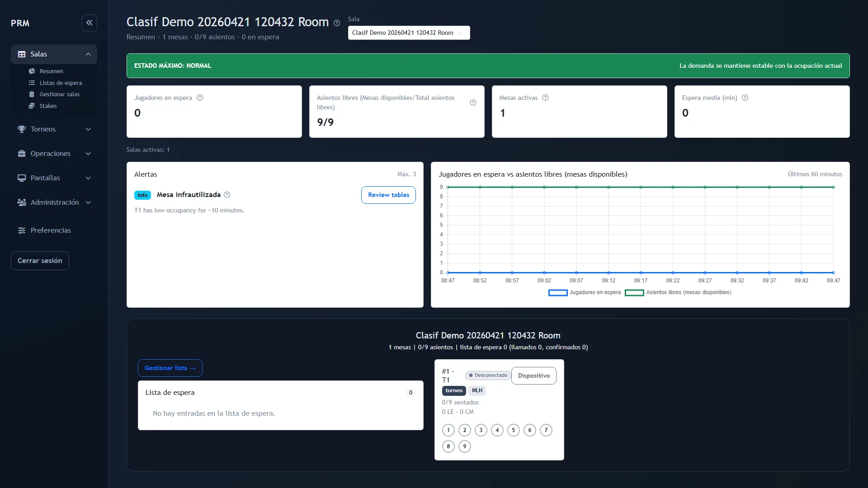Open help icon for Asientos libres card

(x=473, y=103)
